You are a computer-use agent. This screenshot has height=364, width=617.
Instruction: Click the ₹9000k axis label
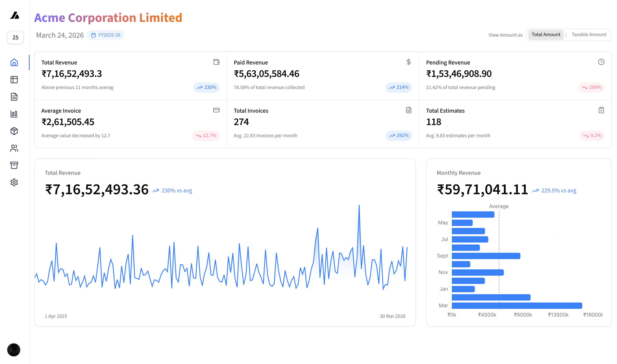(x=523, y=315)
